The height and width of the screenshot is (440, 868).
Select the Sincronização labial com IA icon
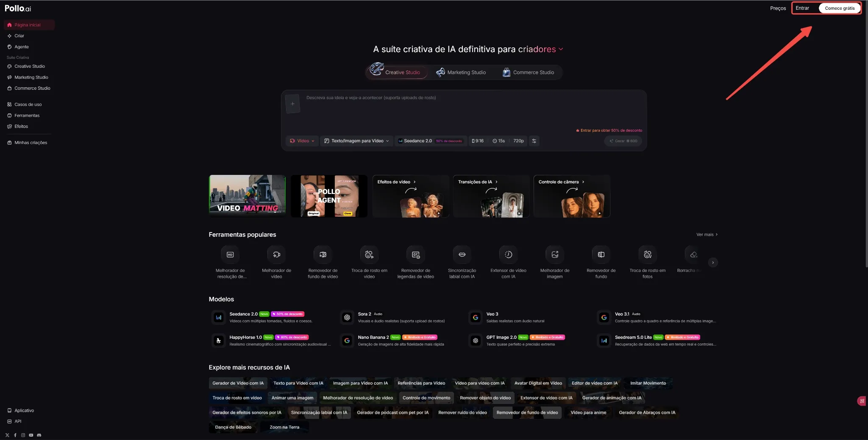tap(462, 255)
